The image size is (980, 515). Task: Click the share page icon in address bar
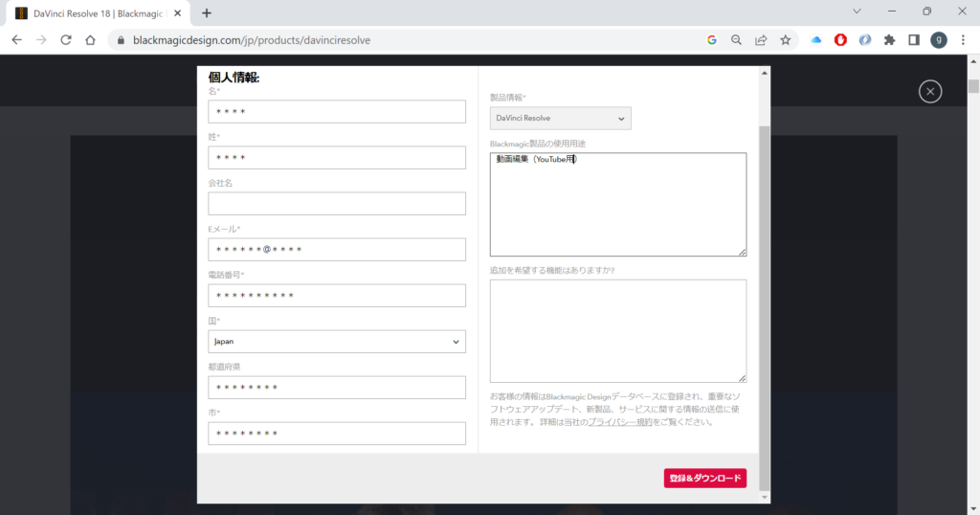coord(761,40)
